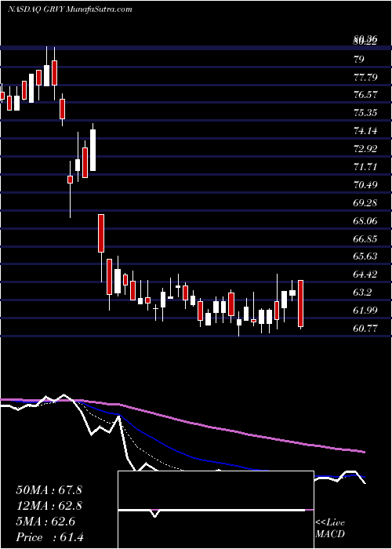Click the last large red candlestick

pyautogui.click(x=300, y=304)
